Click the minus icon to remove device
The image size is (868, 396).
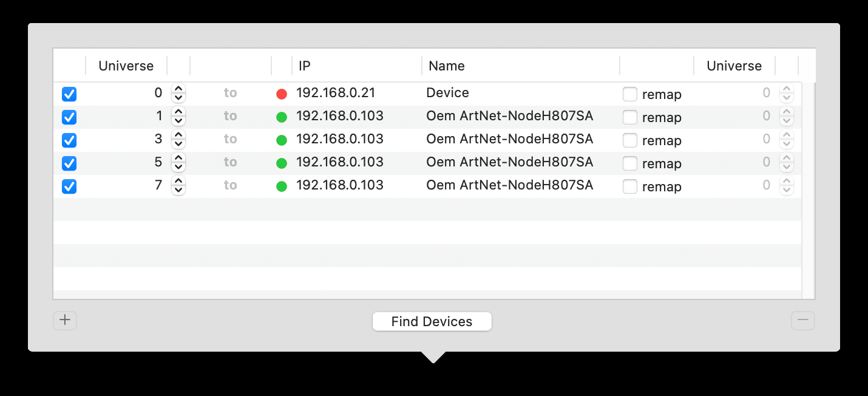point(802,321)
